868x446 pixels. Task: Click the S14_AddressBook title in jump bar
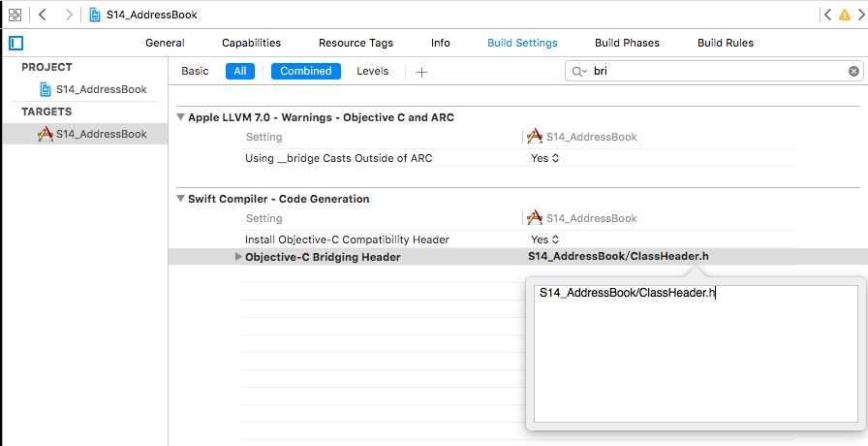click(x=152, y=15)
